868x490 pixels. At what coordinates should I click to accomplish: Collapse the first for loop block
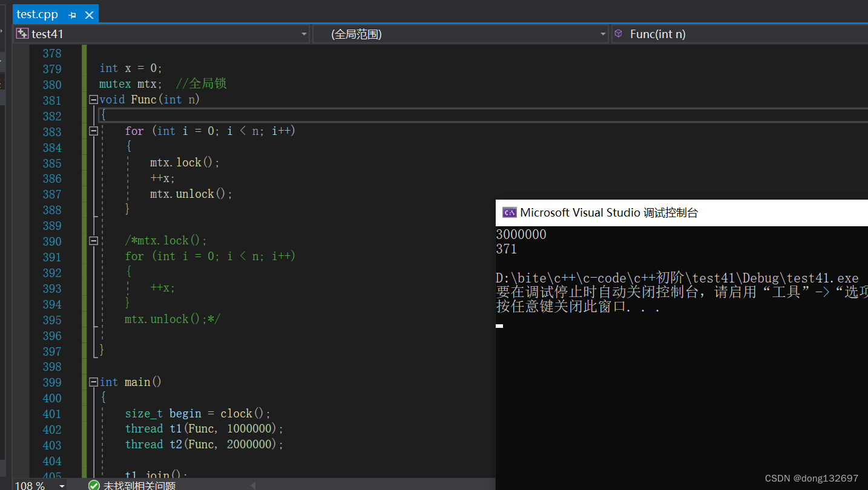click(x=93, y=131)
